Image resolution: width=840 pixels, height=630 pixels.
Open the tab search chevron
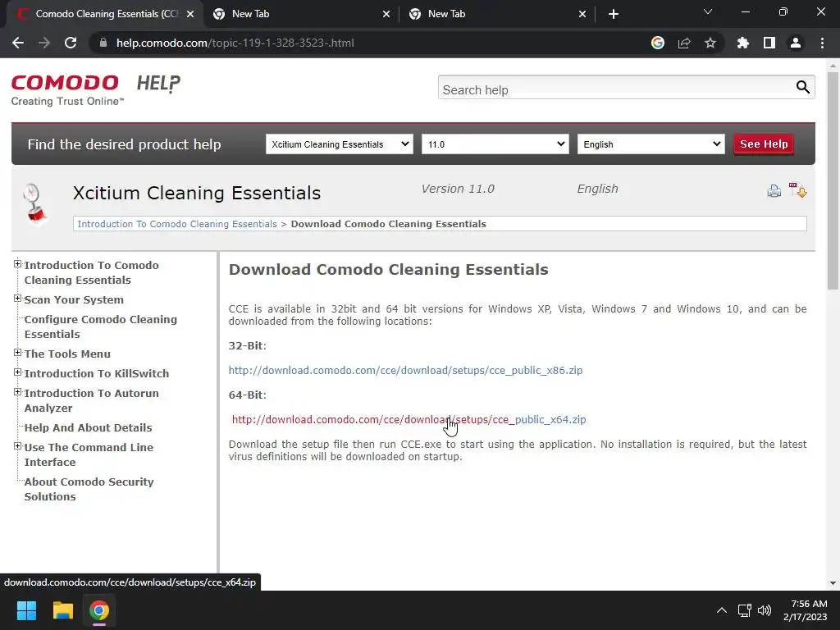click(708, 11)
